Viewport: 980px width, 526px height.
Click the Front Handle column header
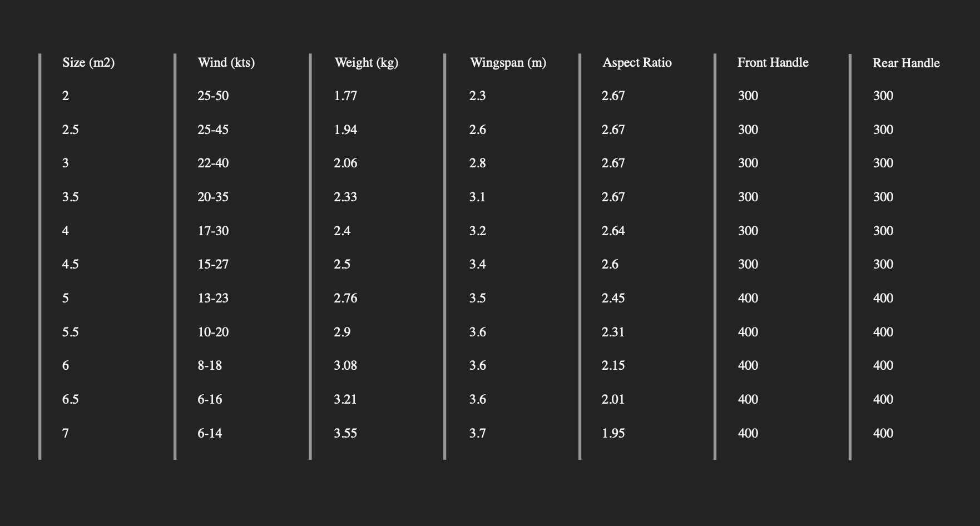point(773,62)
